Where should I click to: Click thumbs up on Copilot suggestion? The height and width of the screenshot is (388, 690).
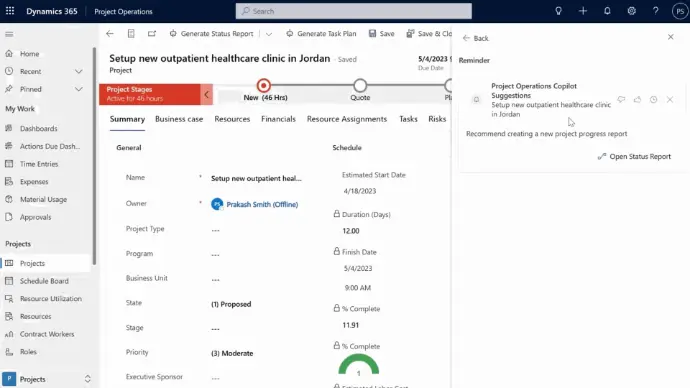tap(637, 99)
